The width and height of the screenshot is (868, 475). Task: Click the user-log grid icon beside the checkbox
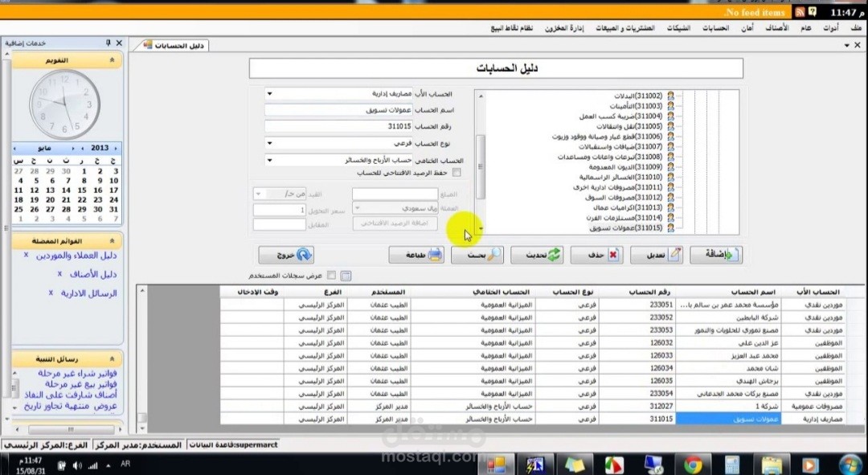[x=346, y=275]
